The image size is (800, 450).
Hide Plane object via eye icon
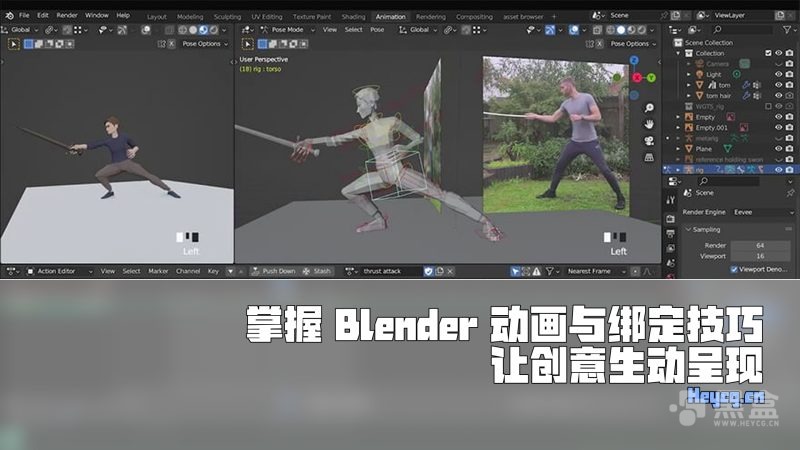coord(779,148)
